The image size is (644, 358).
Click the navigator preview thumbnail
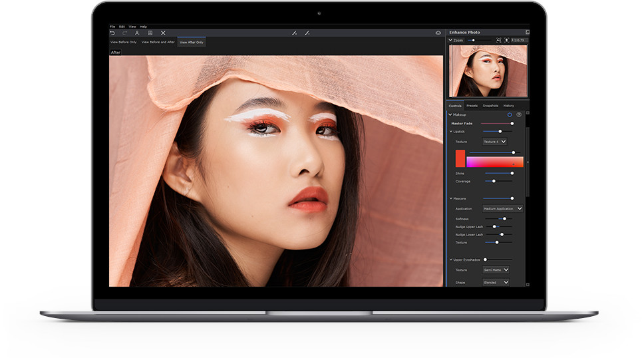pos(488,71)
